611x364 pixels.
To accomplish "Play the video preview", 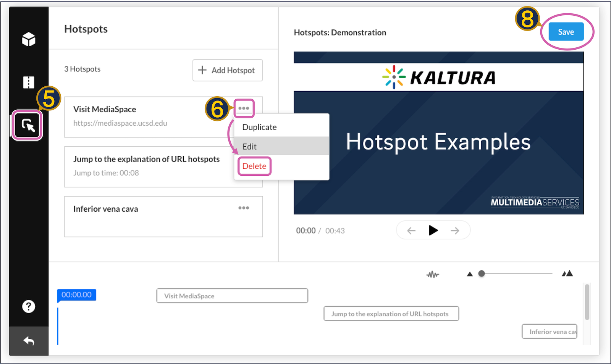I will tap(433, 230).
